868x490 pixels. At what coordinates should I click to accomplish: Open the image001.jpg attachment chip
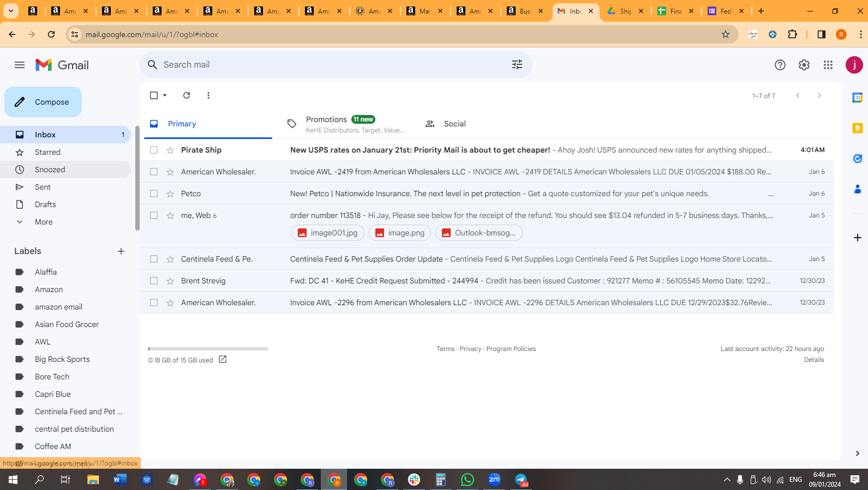(328, 233)
